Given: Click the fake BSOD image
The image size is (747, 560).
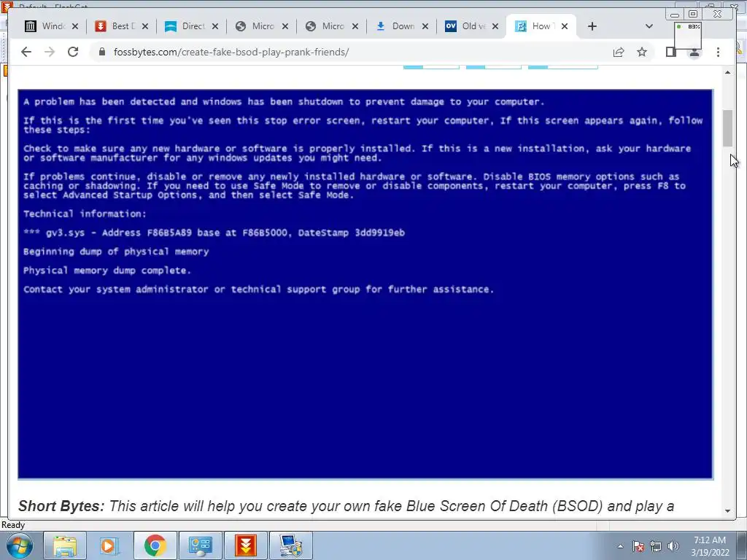Looking at the screenshot, I should (x=365, y=284).
